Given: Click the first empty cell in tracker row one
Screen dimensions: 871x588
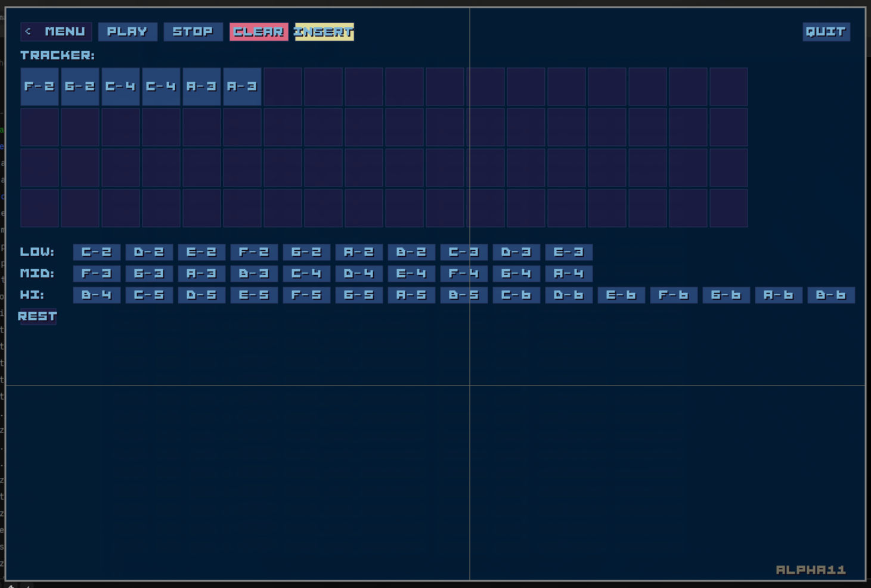Looking at the screenshot, I should click(x=283, y=86).
